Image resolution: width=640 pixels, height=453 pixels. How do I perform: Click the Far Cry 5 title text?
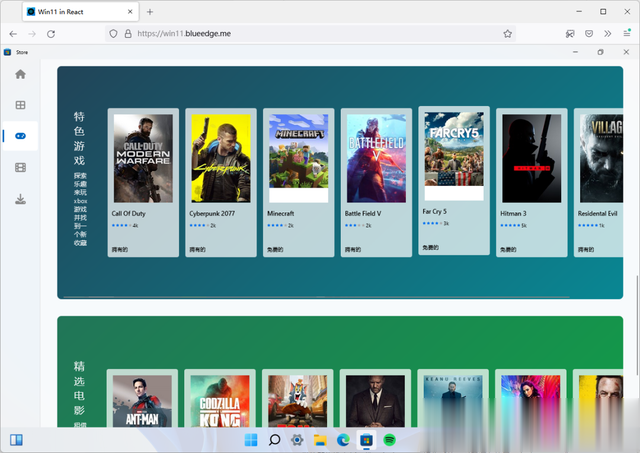pos(435,211)
